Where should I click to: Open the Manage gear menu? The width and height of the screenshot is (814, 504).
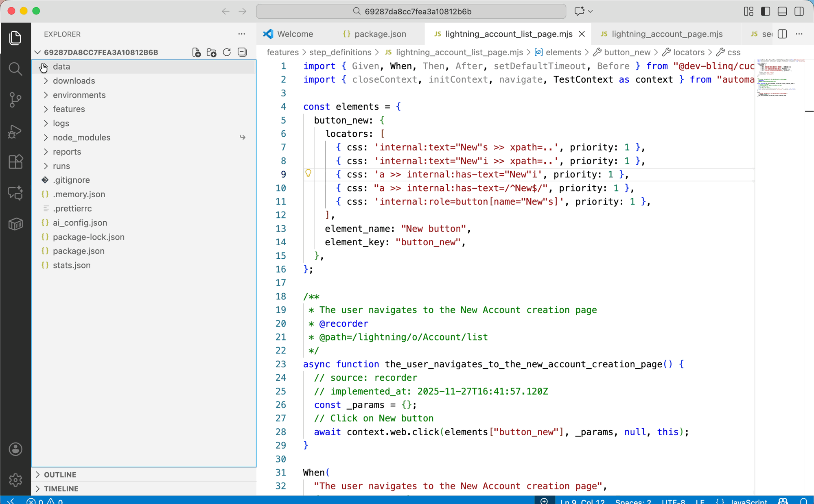tap(15, 480)
